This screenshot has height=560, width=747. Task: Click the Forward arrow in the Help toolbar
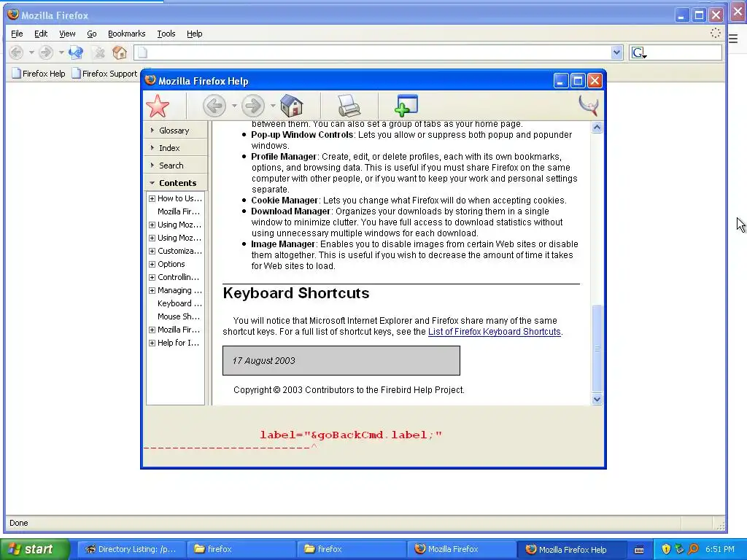click(x=252, y=106)
